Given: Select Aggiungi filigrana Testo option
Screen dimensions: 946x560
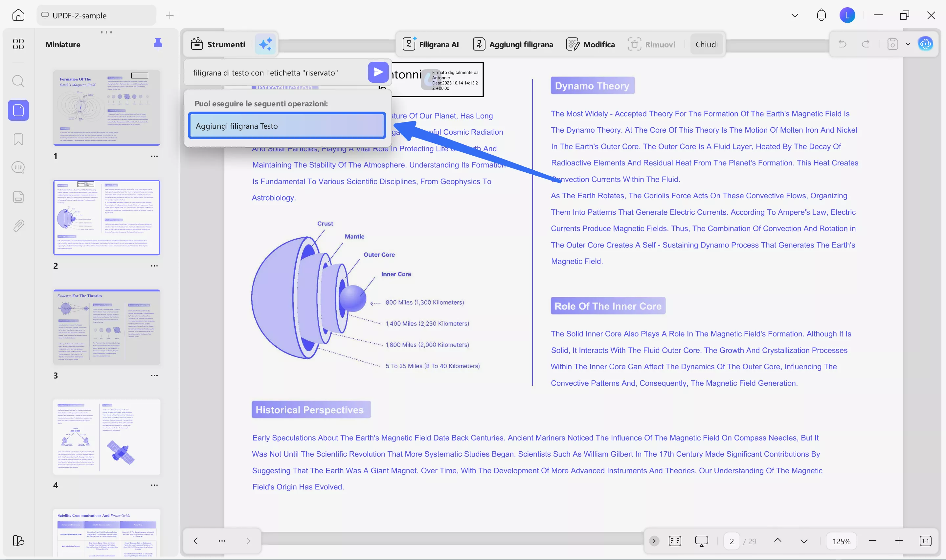Looking at the screenshot, I should click(x=287, y=126).
